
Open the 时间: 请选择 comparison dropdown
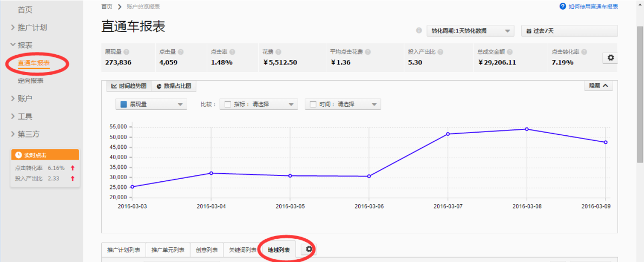tap(343, 104)
